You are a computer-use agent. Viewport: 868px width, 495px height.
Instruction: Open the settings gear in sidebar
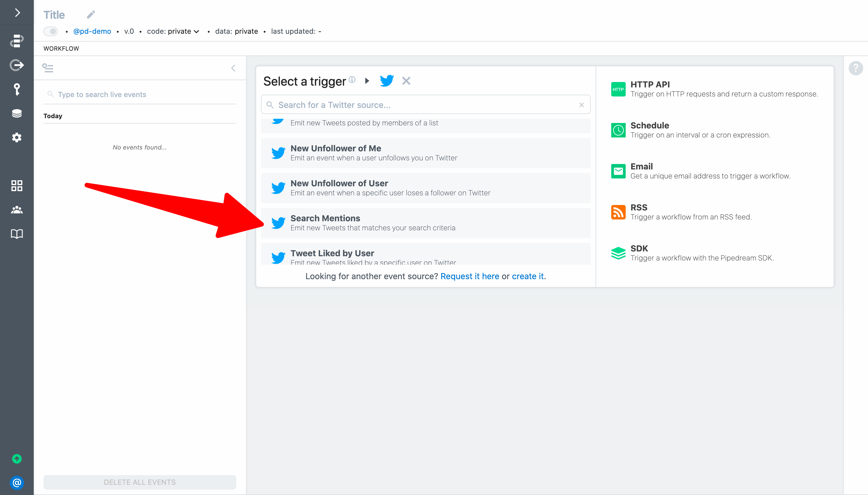(17, 137)
